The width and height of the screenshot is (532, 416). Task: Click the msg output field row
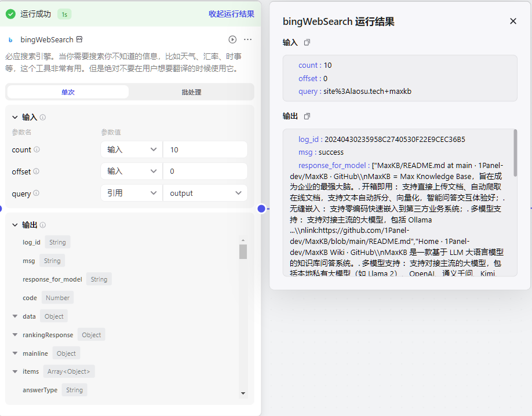tap(44, 261)
